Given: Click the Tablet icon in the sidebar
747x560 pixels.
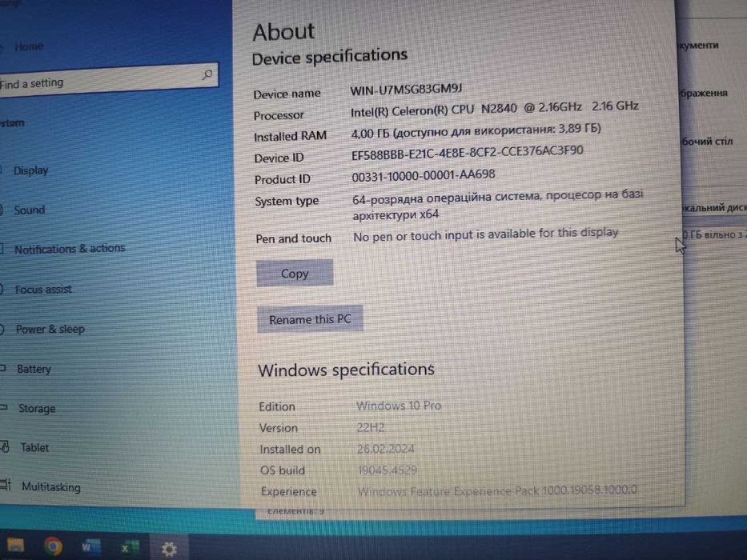Looking at the screenshot, I should 5,446.
